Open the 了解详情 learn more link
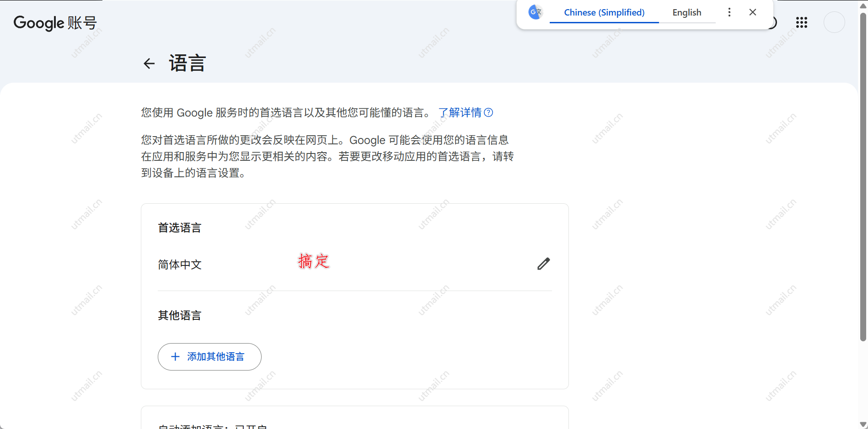The image size is (868, 429). pyautogui.click(x=460, y=112)
